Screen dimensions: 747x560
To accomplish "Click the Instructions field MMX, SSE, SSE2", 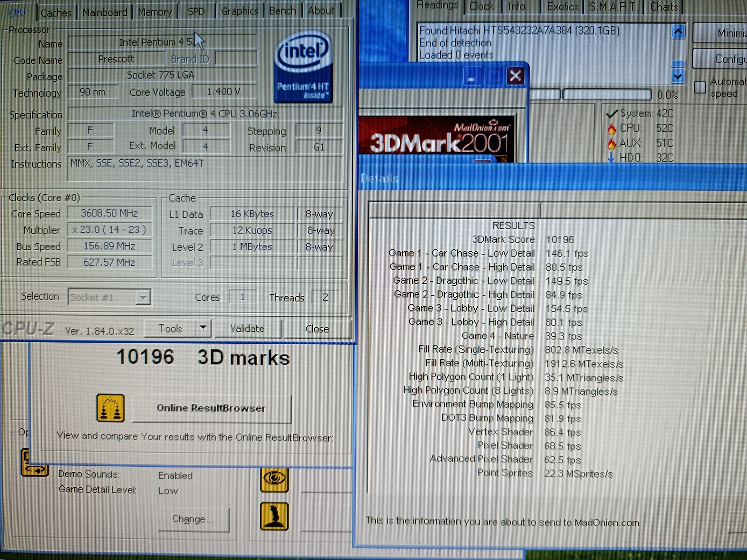I will point(205,168).
